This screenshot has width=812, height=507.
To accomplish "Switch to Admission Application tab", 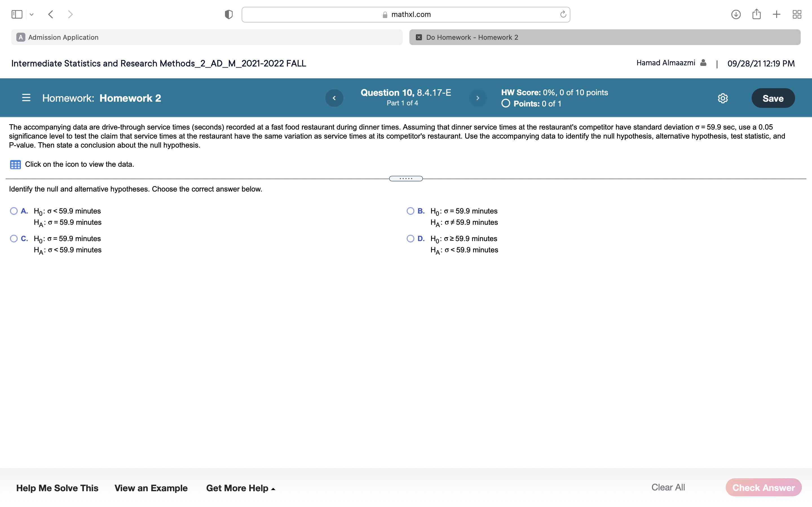I will [x=207, y=37].
